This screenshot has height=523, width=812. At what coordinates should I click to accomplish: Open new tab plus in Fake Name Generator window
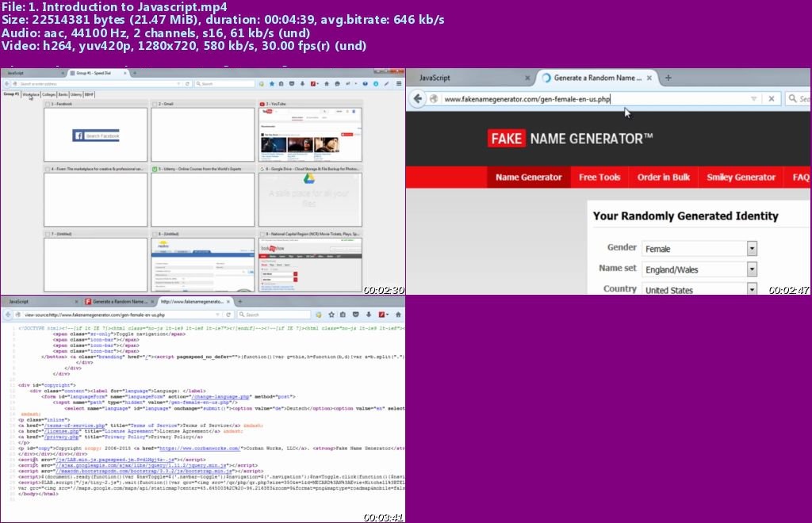click(668, 78)
